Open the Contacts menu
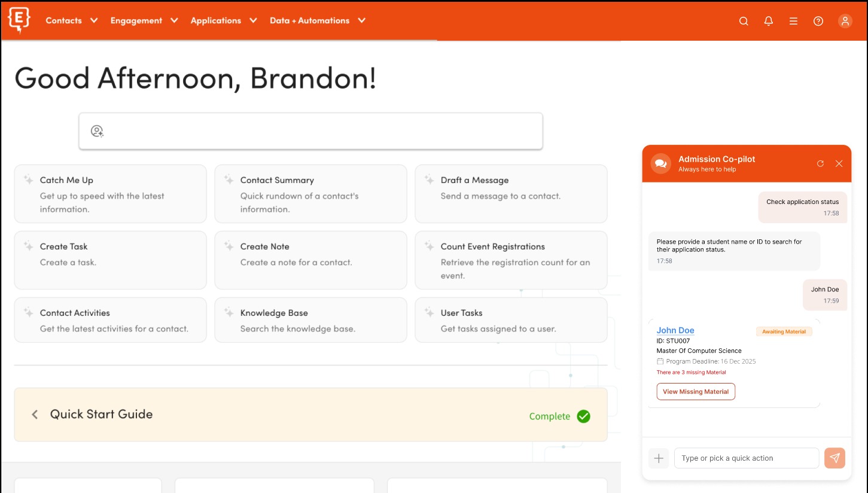The image size is (868, 493). click(x=71, y=20)
